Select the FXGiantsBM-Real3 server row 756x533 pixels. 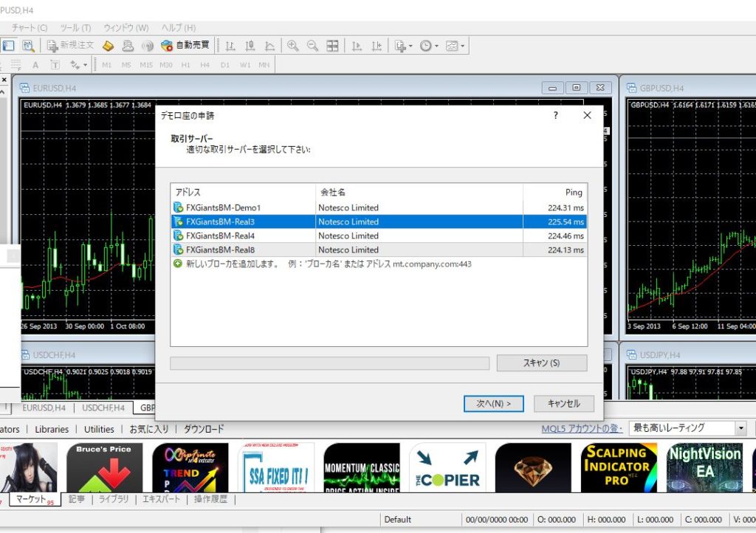(379, 221)
